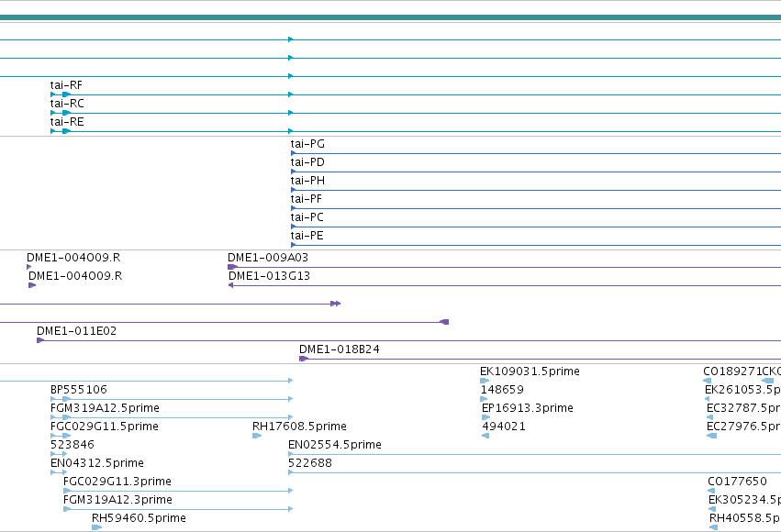Select the FGM319A12.3prime EST label
781x532 pixels.
[117, 500]
